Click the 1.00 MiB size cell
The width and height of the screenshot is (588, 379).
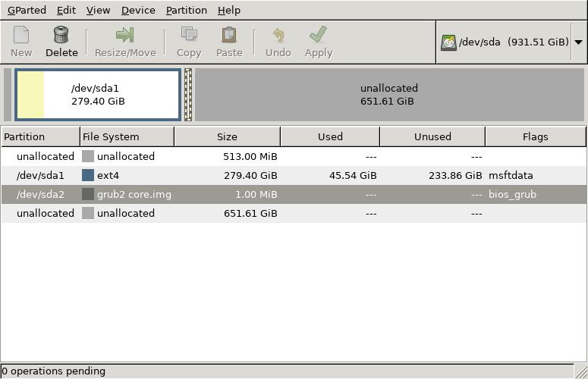coord(256,194)
